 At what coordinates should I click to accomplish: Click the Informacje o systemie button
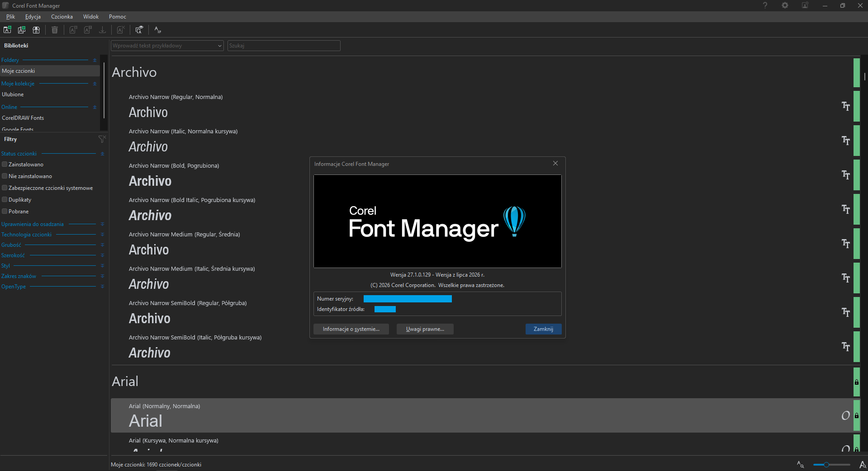[351, 329]
